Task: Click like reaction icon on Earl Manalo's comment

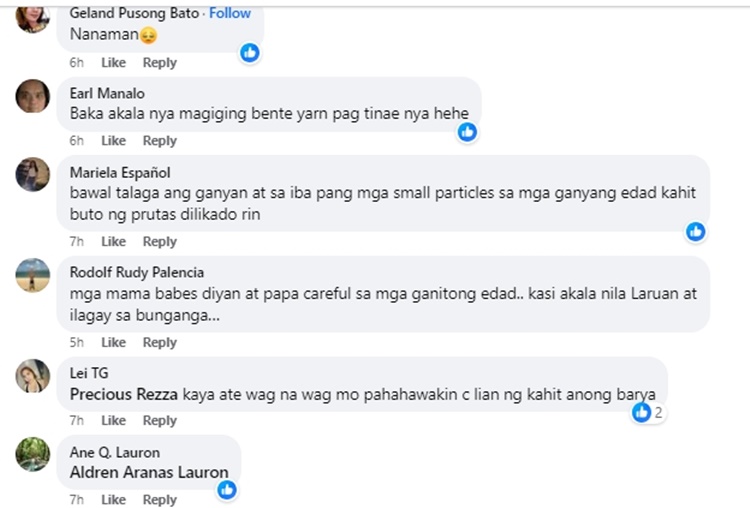Action: click(x=467, y=131)
